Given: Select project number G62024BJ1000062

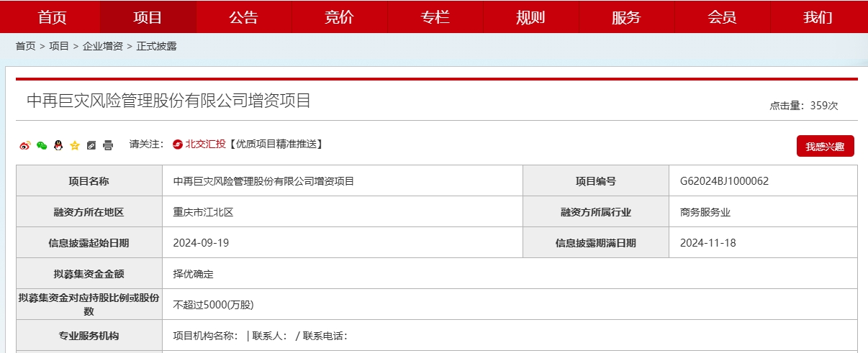Looking at the screenshot, I should pos(724,181).
